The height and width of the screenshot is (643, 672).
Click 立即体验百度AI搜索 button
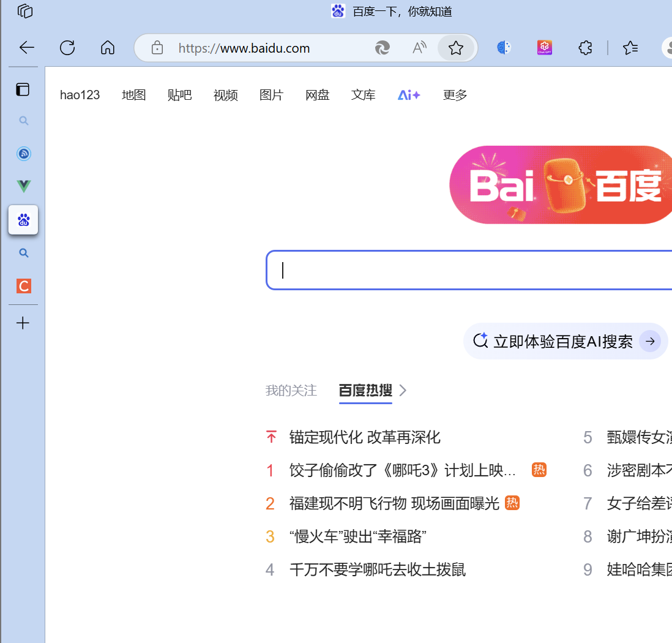click(566, 342)
